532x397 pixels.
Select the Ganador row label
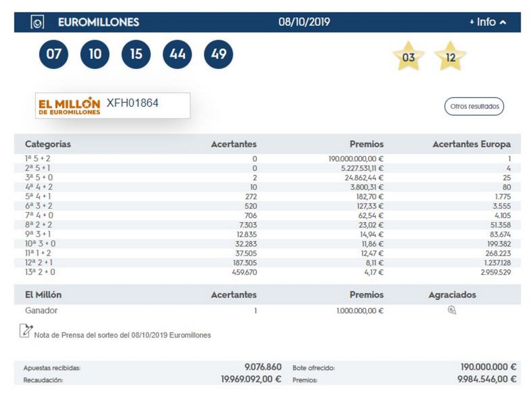41,310
